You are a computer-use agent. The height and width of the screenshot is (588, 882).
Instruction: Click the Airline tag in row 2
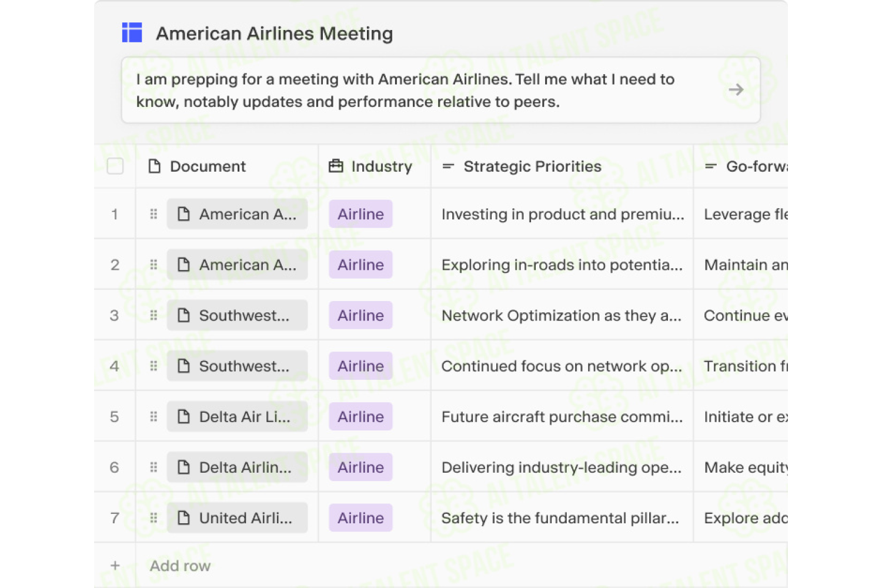360,265
